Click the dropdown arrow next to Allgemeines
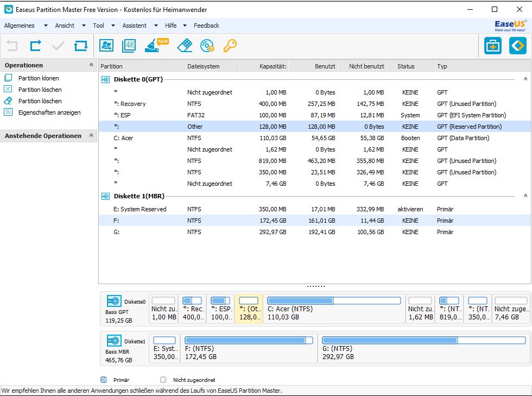 [46, 26]
